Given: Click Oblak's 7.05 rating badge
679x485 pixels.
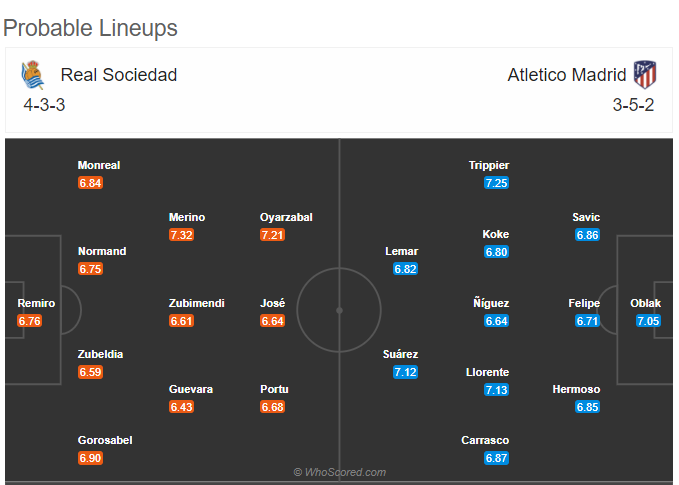Looking at the screenshot, I should [648, 321].
